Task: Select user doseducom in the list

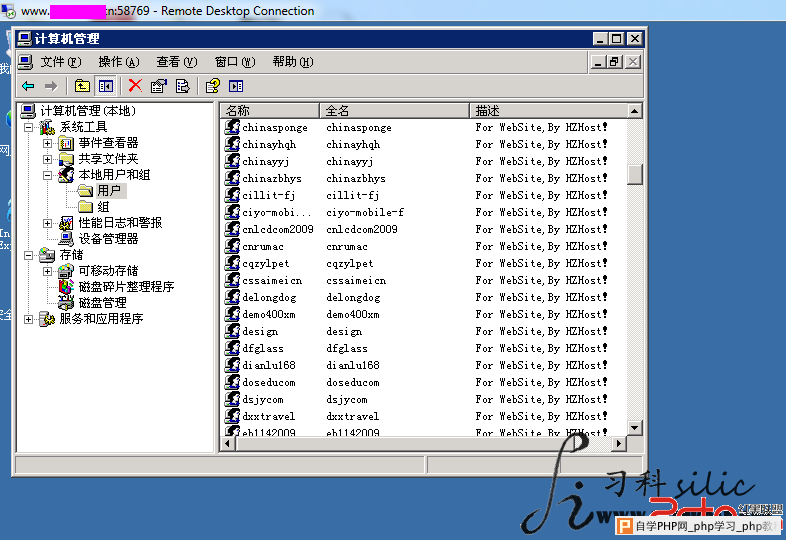Action: coord(269,382)
